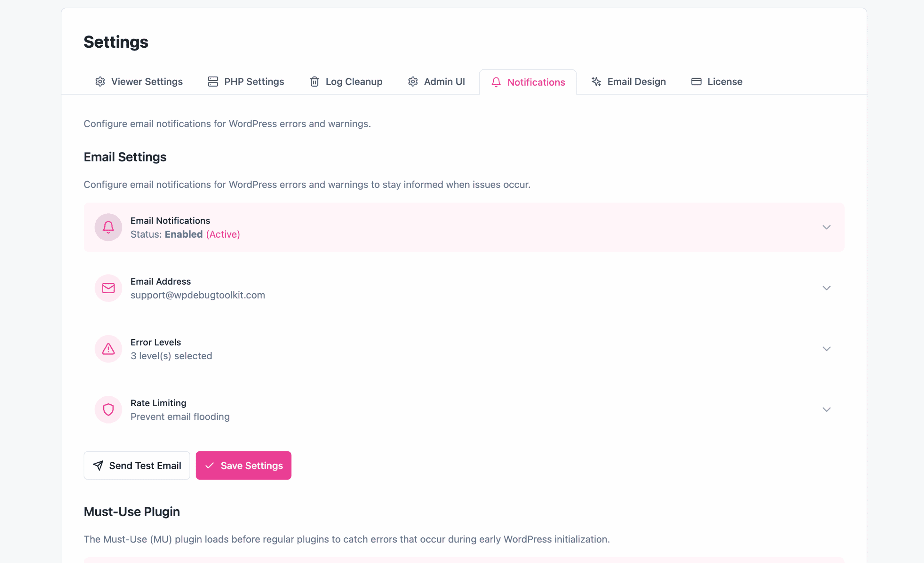This screenshot has width=924, height=563.
Task: Expand the Rate Limiting chevron
Action: tap(826, 410)
